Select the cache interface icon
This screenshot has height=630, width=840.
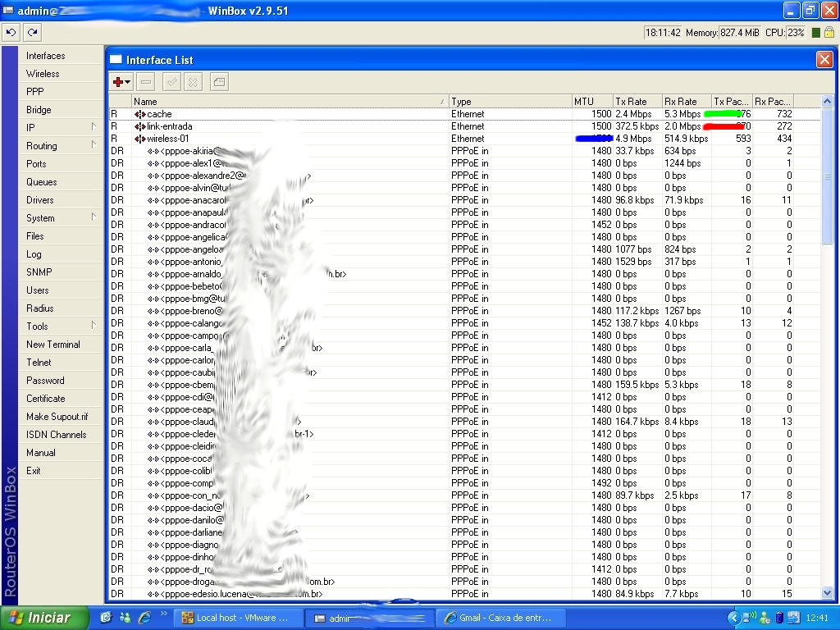139,114
